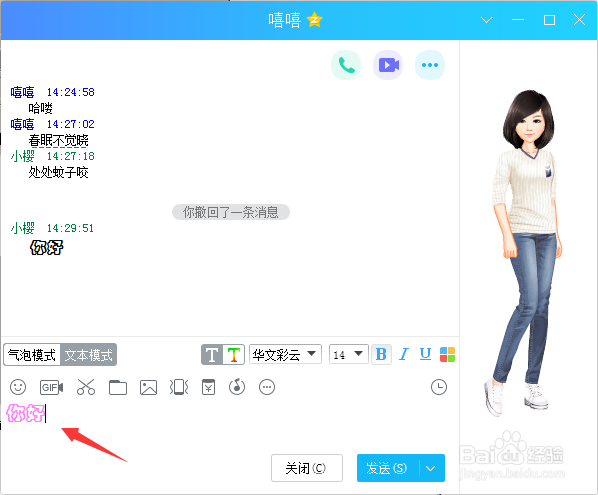
Task: Click the 发送(S) send button
Action: [387, 468]
